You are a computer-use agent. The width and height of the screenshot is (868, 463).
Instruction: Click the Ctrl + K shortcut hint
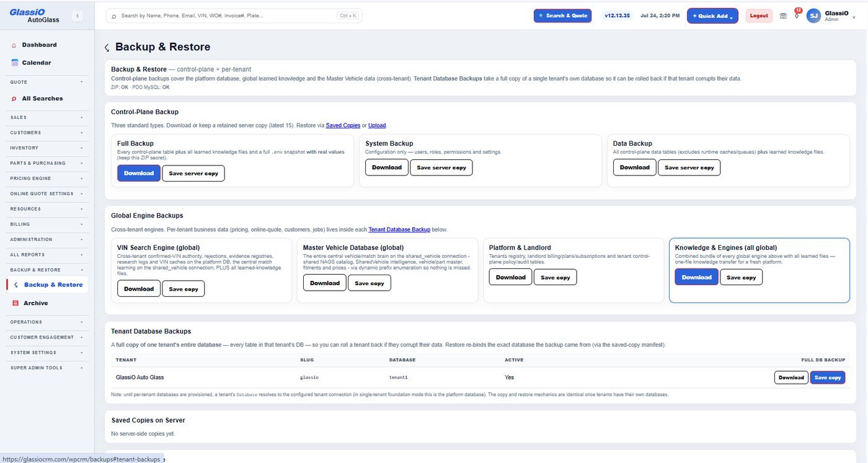pyautogui.click(x=347, y=16)
